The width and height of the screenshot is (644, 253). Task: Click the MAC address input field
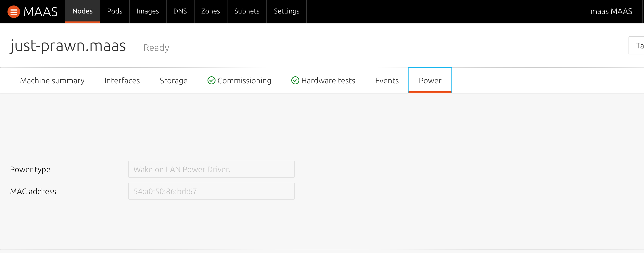[x=211, y=191]
